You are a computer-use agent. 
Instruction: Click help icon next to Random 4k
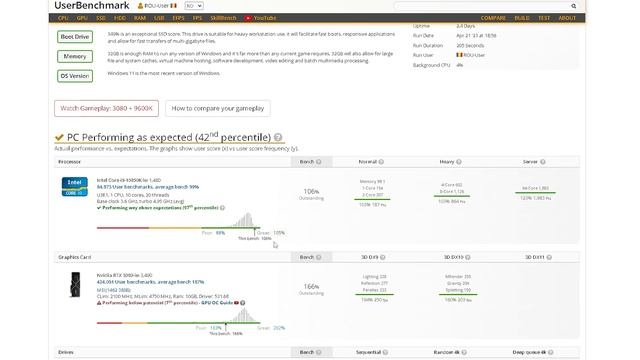[x=464, y=352]
